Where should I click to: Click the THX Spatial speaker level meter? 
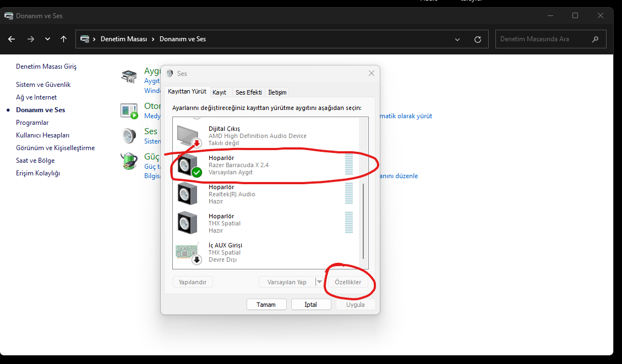[x=348, y=222]
